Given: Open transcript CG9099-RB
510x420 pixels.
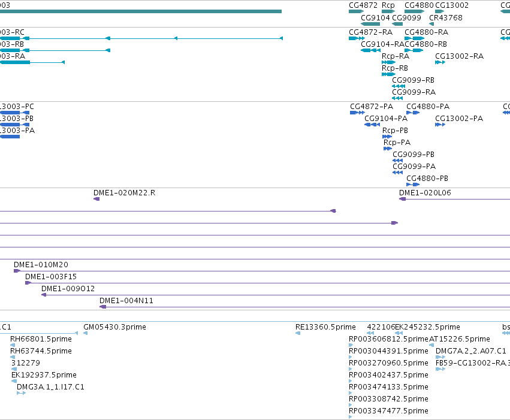Looking at the screenshot, I should [x=413, y=80].
